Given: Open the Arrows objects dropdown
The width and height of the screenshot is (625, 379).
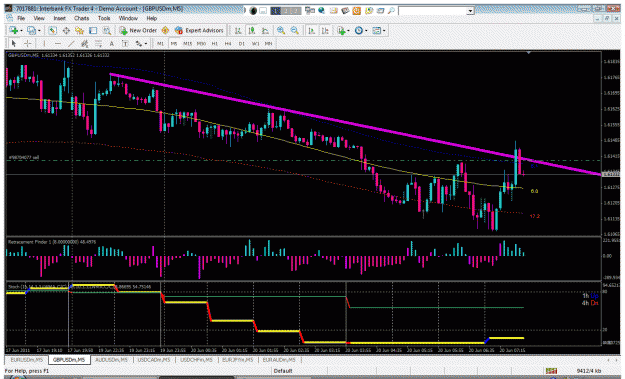Looking at the screenshot, I should point(141,43).
